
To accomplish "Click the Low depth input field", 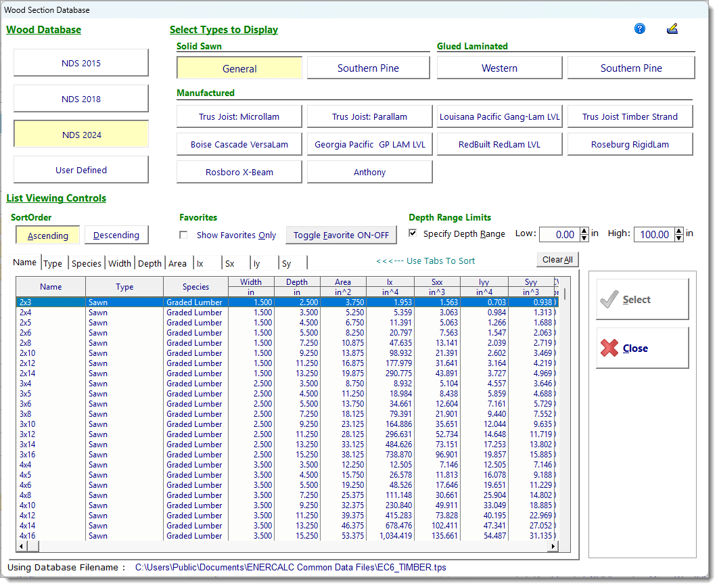I will [x=559, y=234].
